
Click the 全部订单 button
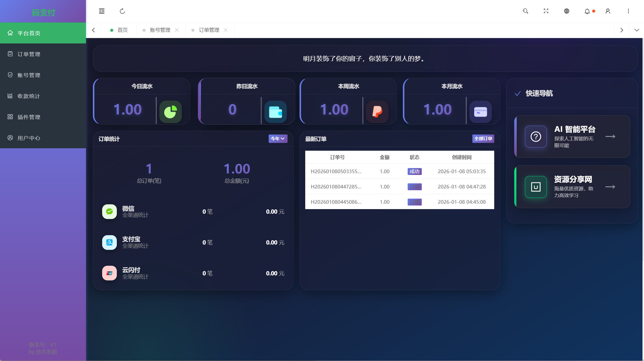pyautogui.click(x=483, y=139)
